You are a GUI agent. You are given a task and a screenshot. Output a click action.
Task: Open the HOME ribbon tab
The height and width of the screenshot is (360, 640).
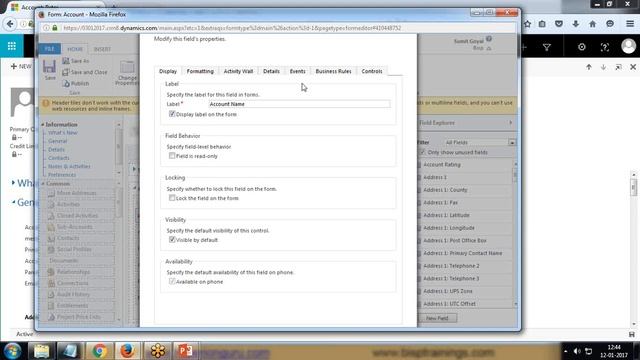click(x=75, y=49)
